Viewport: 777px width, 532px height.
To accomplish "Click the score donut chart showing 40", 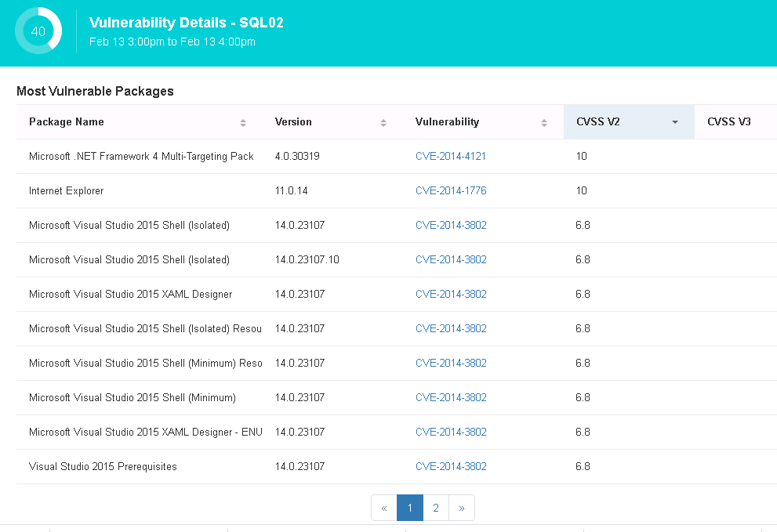I will click(38, 31).
